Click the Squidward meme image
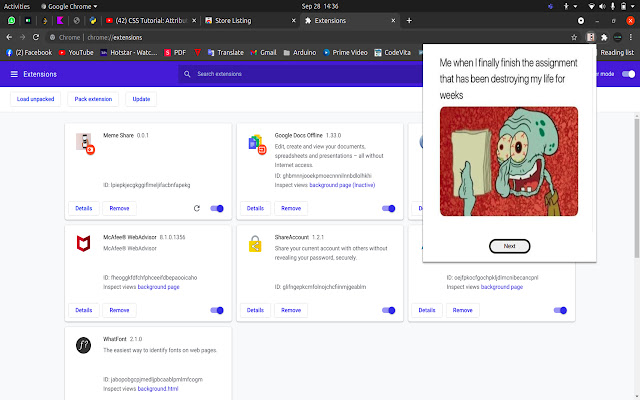The width and height of the screenshot is (640, 400). pyautogui.click(x=509, y=161)
